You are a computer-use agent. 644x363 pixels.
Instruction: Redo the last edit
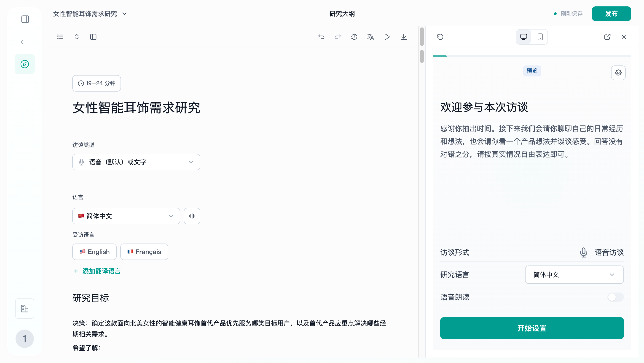point(338,37)
